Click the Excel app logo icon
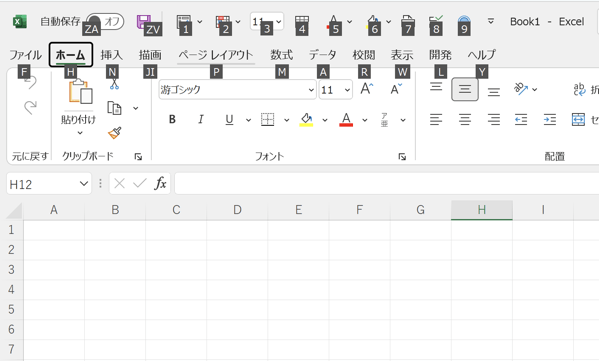Viewport: 599px width, 361px height. click(19, 21)
